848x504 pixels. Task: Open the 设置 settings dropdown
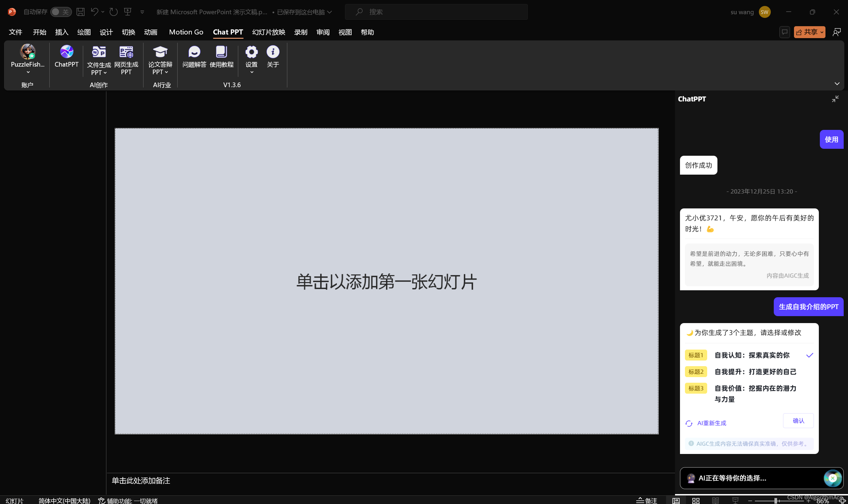click(x=252, y=72)
